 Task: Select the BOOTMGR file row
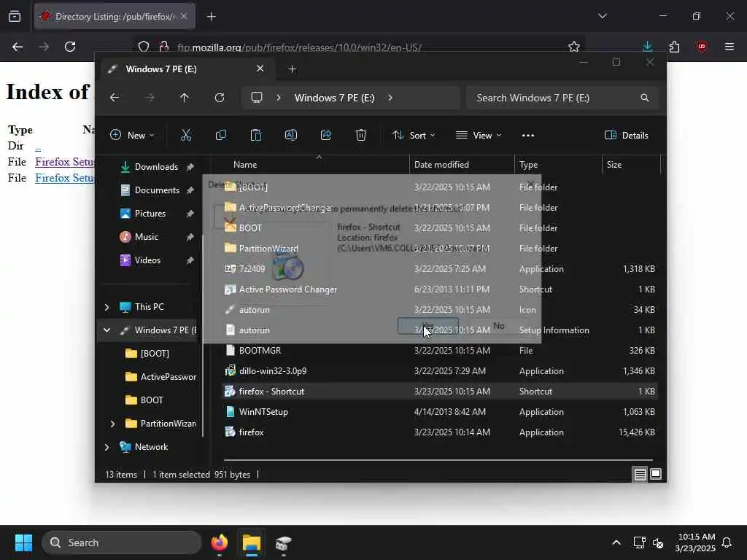click(440, 351)
